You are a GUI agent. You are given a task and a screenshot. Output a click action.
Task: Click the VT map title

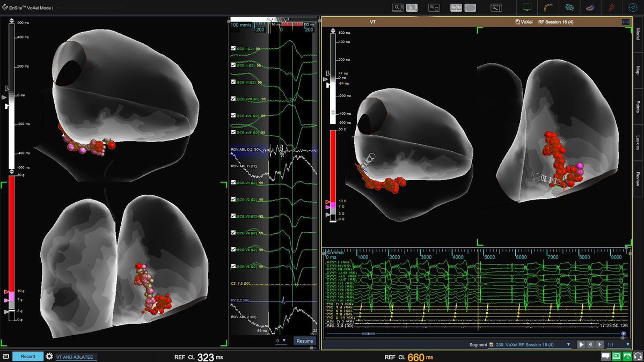372,22
